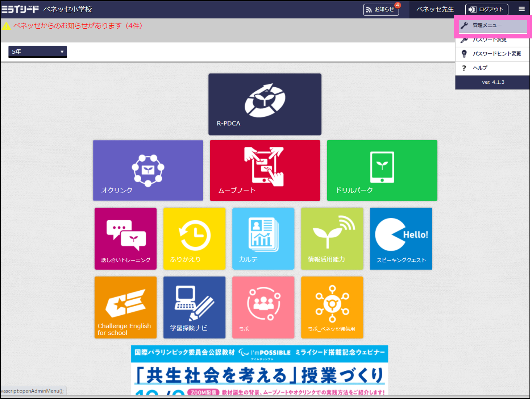Click the yellow warning triangle icon
This screenshot has width=532, height=399.
coord(6,26)
